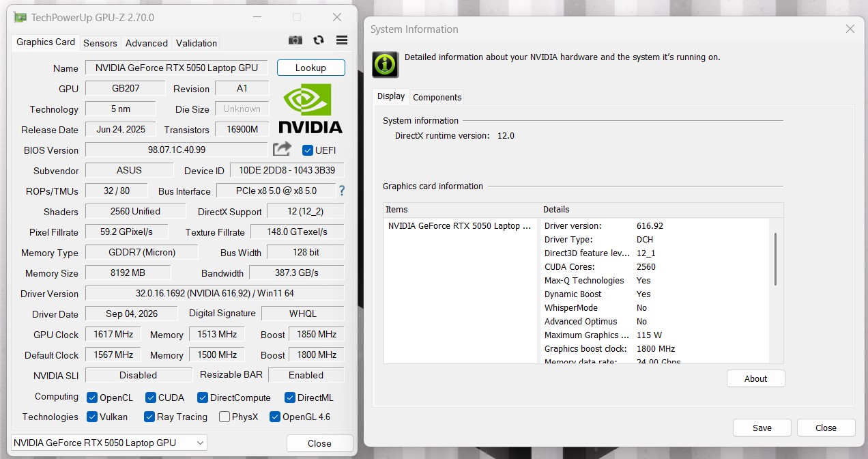The height and width of the screenshot is (459, 868).
Task: Click the Resizable BAR field showing Enabled
Action: pos(306,375)
